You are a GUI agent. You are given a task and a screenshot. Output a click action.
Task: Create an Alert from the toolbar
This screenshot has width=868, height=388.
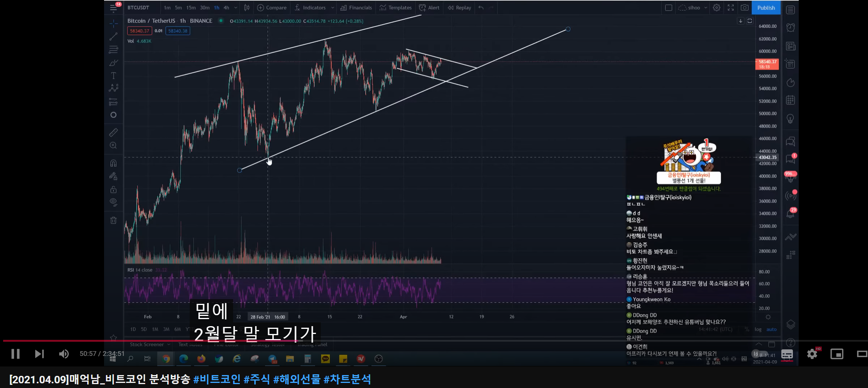pyautogui.click(x=429, y=7)
